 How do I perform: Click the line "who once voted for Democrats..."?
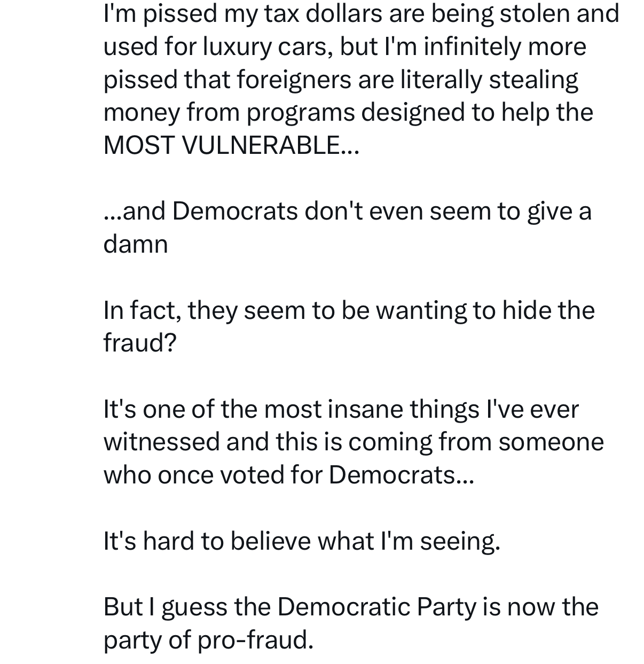[x=288, y=475]
